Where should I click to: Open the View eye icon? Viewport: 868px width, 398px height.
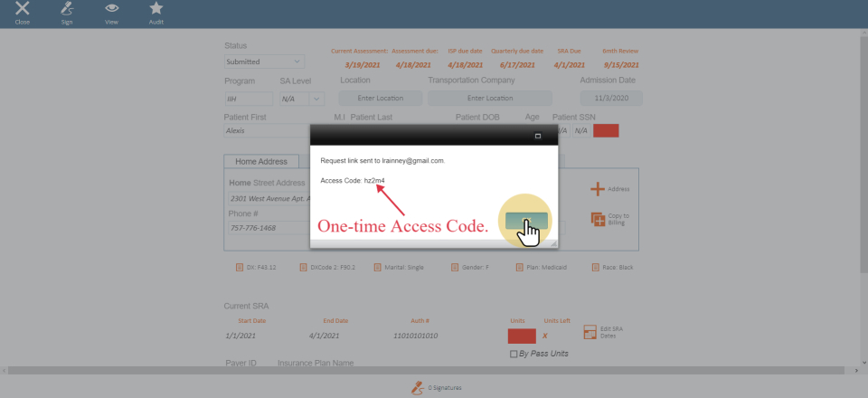click(111, 9)
